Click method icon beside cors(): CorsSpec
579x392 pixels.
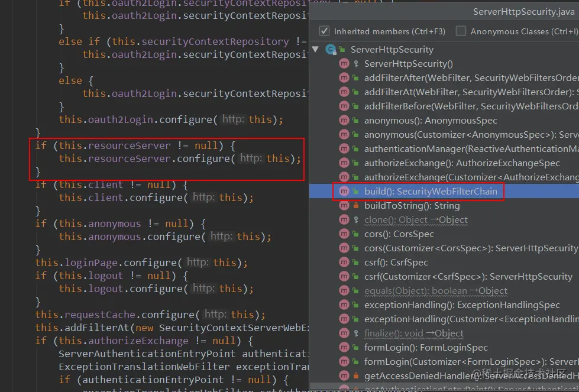[344, 234]
